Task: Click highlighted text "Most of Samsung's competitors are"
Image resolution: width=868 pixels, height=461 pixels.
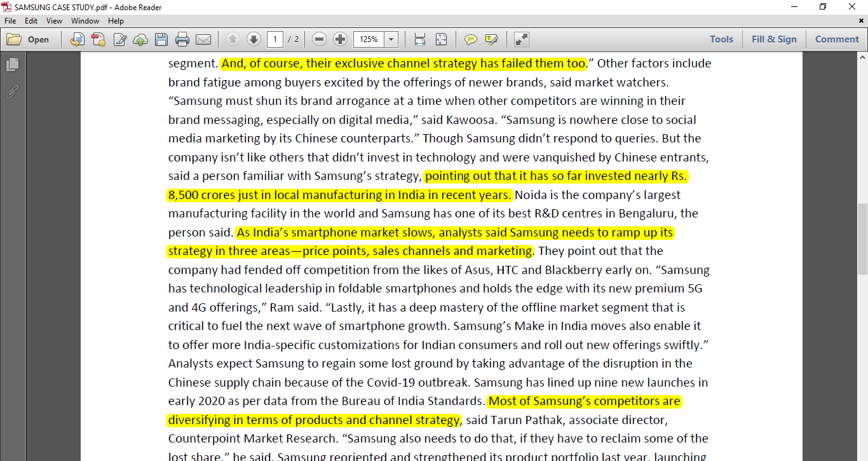Action: 585,401
